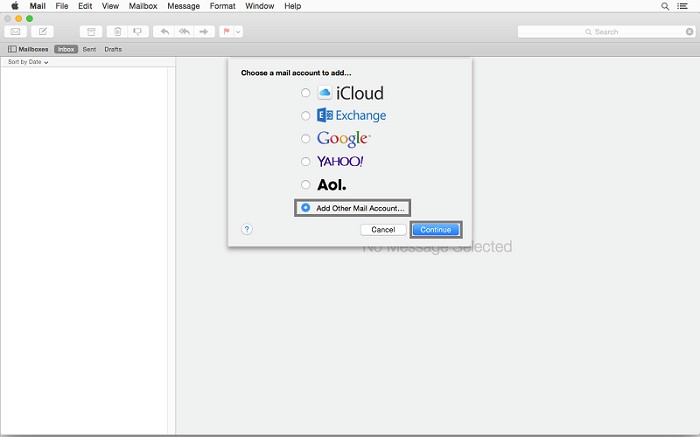This screenshot has height=437, width=700.
Task: Open the Message menu
Action: pos(183,6)
